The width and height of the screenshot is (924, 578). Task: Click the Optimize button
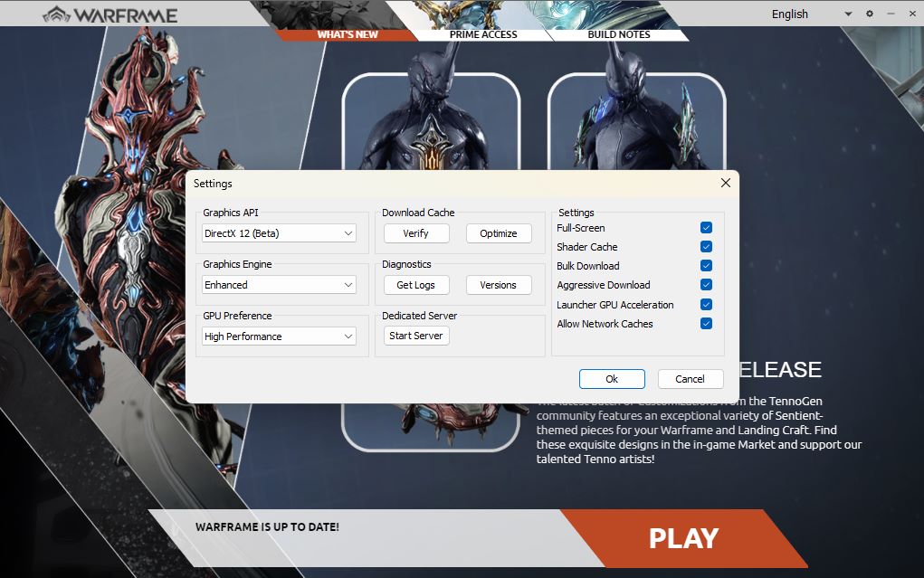point(498,233)
